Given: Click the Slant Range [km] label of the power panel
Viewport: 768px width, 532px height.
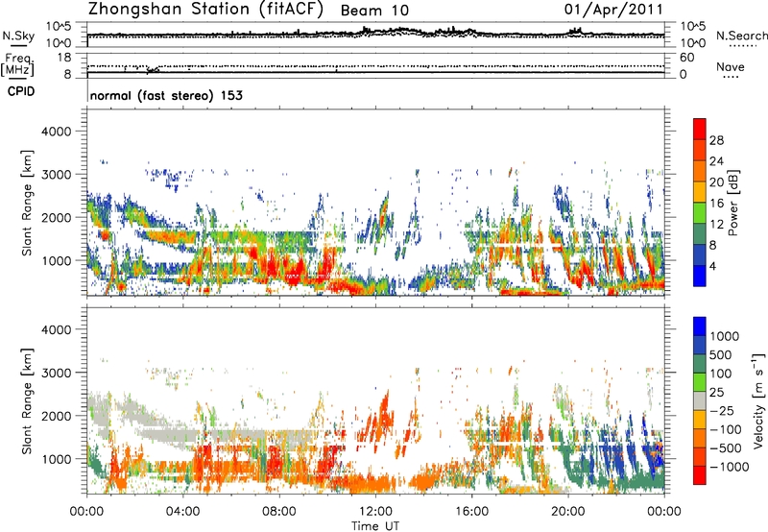Looking at the screenshot, I should 27,203.
